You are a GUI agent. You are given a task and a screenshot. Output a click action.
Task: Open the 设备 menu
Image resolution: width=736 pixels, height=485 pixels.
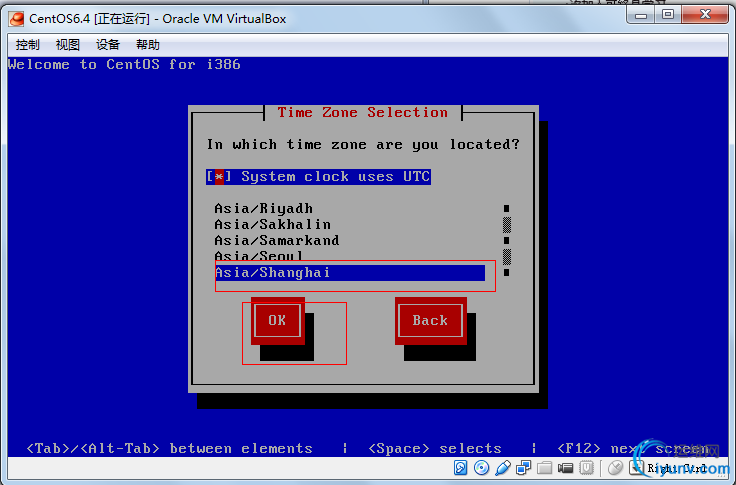coord(107,45)
